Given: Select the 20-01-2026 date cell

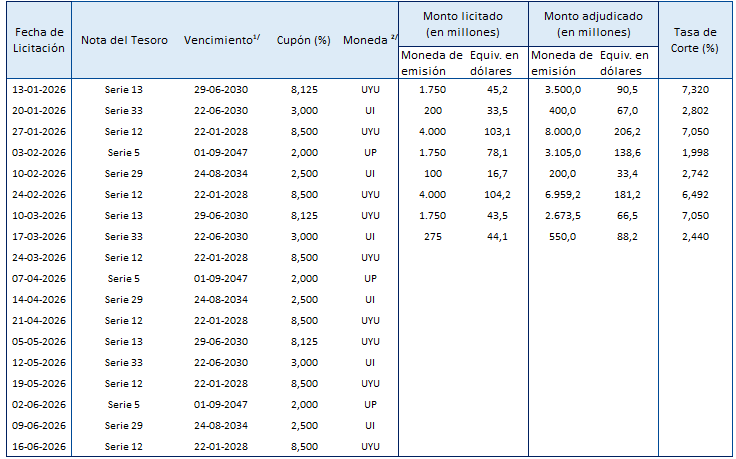Looking at the screenshot, I should (x=39, y=110).
